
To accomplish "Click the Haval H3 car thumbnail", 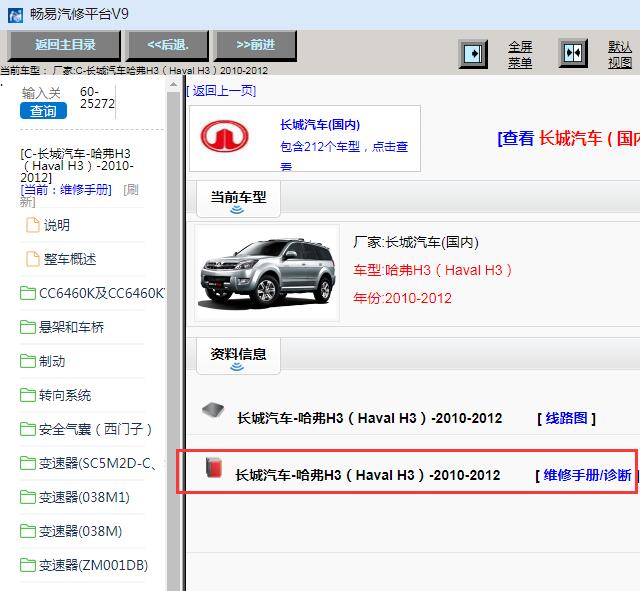I will [x=267, y=273].
